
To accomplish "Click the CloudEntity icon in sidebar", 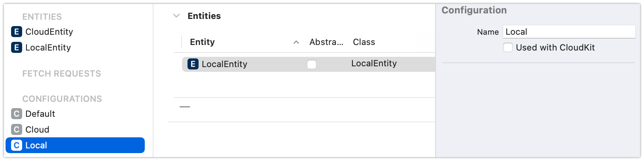I will coord(17,32).
